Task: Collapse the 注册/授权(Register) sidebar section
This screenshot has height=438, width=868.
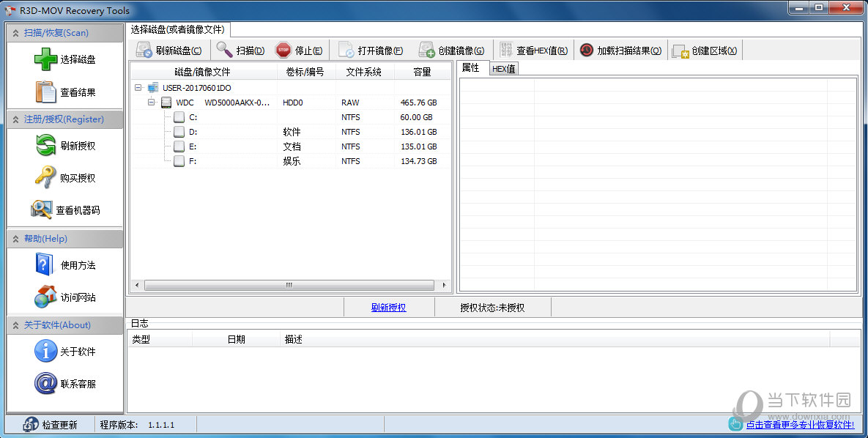Action: [15, 119]
